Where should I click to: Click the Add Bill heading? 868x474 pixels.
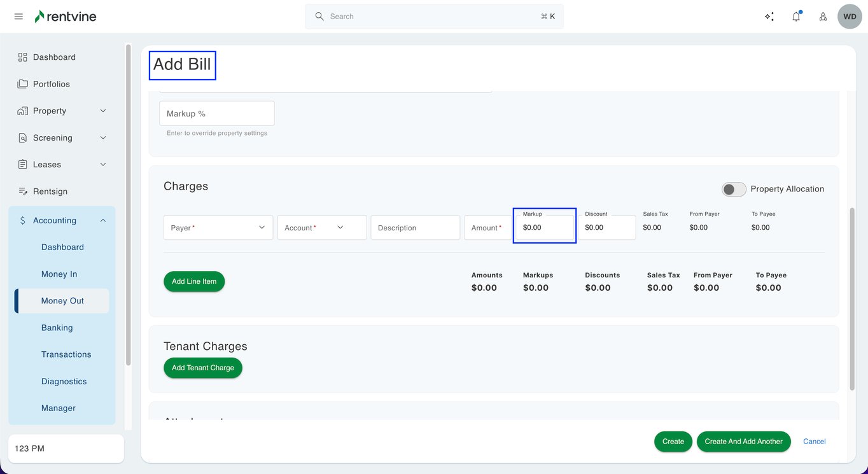[182, 64]
